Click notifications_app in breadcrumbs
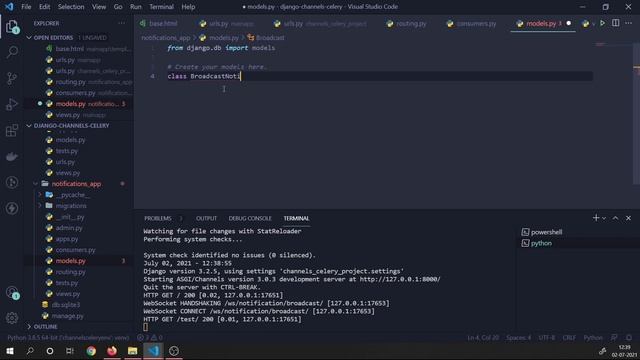 tap(166, 38)
